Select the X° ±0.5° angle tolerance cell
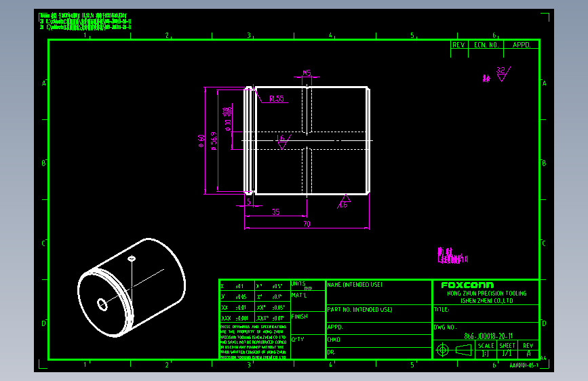Screen dimensions: 588x381 pyautogui.click(x=273, y=286)
